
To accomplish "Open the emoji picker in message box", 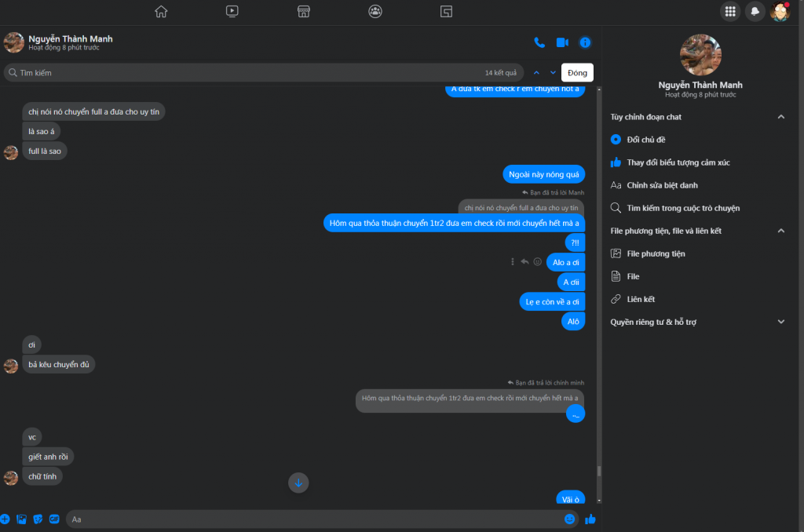I will (x=569, y=519).
